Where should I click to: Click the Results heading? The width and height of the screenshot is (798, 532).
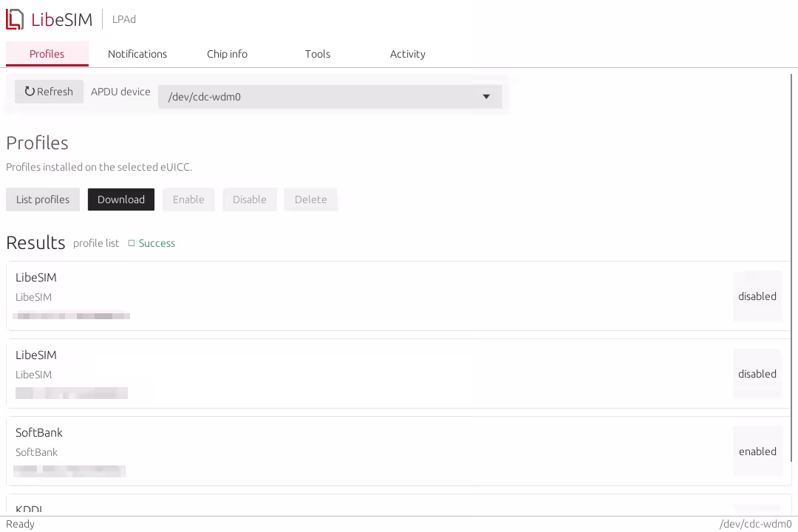[35, 243]
